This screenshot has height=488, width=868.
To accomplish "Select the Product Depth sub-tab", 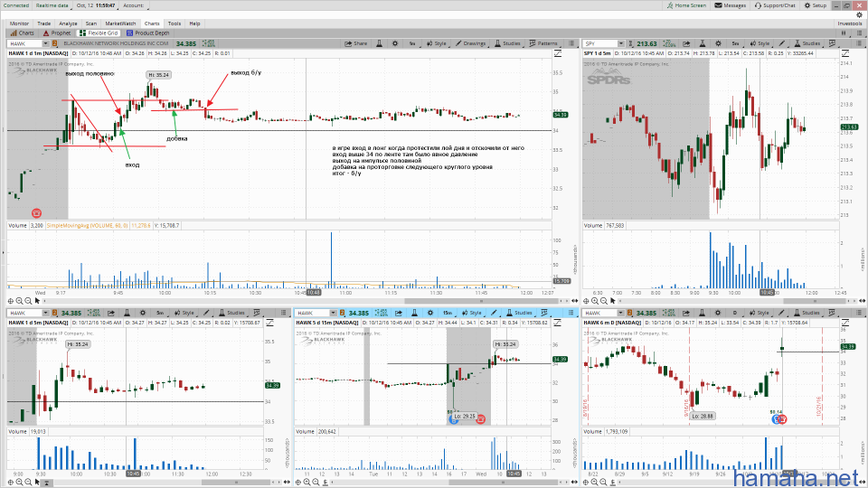I will pos(147,33).
